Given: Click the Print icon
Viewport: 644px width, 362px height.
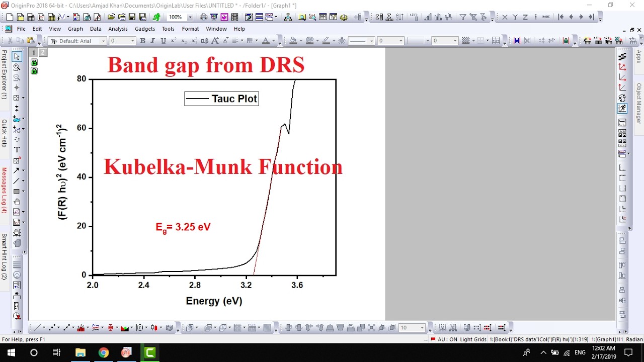Looking at the screenshot, I should coord(203,17).
